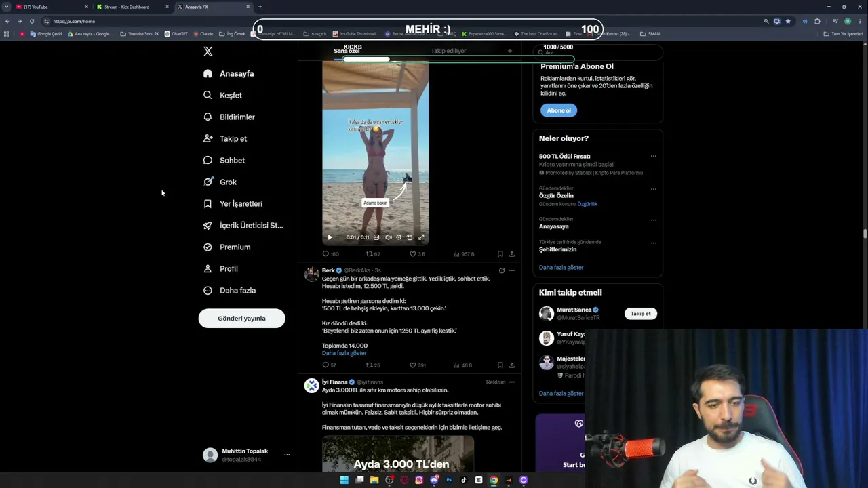
Task: Open the ChatGPT bookmark
Action: pos(176,33)
